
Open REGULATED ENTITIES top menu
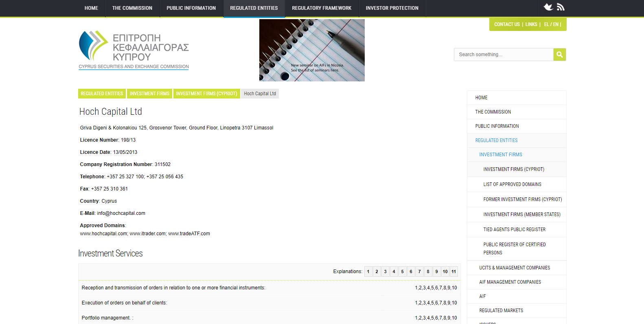[x=254, y=8]
